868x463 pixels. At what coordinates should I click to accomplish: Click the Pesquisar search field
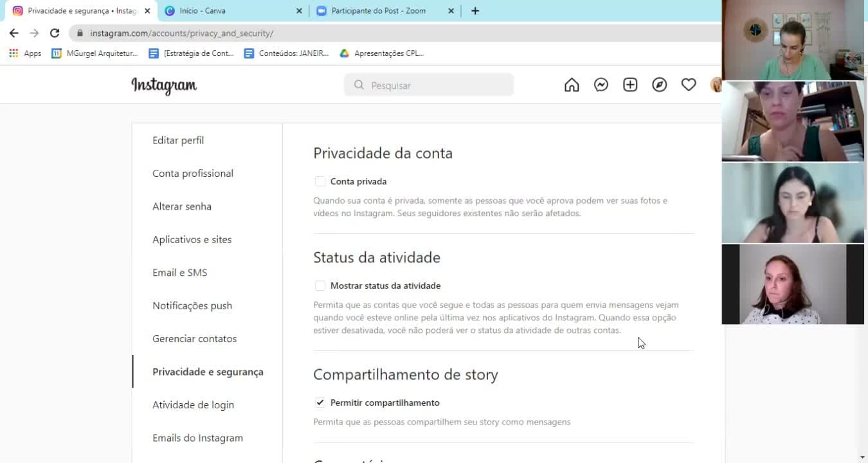pos(429,85)
